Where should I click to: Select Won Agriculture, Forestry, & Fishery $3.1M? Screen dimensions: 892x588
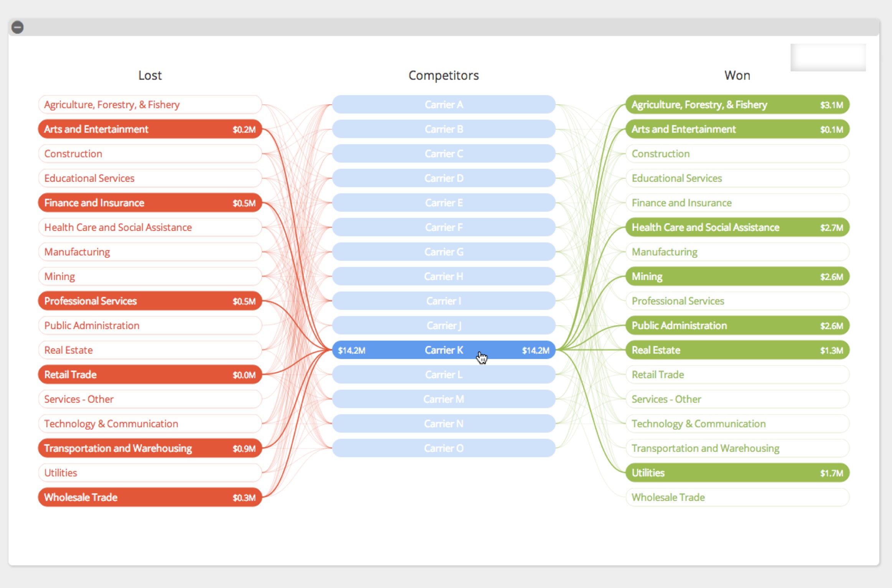(x=737, y=105)
